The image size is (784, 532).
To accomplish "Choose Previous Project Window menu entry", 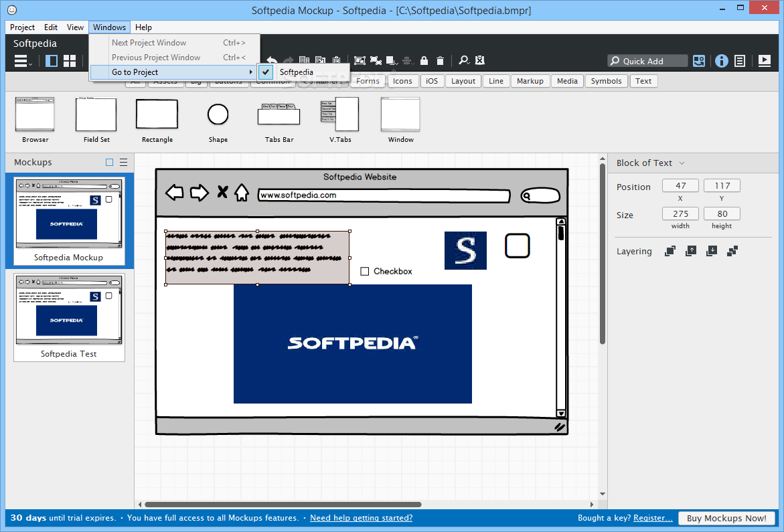I will pyautogui.click(x=175, y=58).
